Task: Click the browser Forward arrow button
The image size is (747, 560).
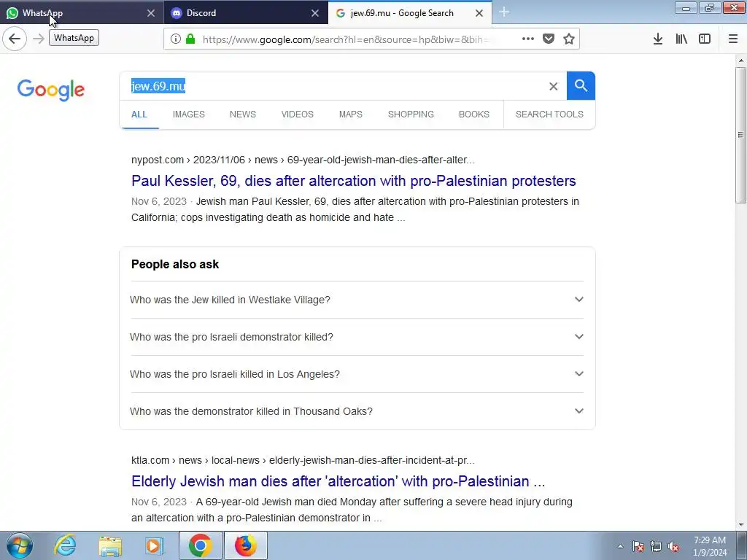Action: [39, 39]
